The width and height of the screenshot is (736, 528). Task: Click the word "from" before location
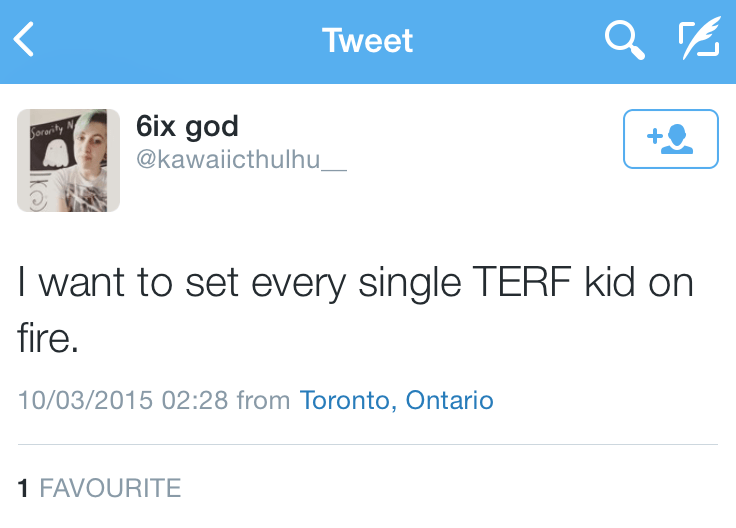coord(263,401)
